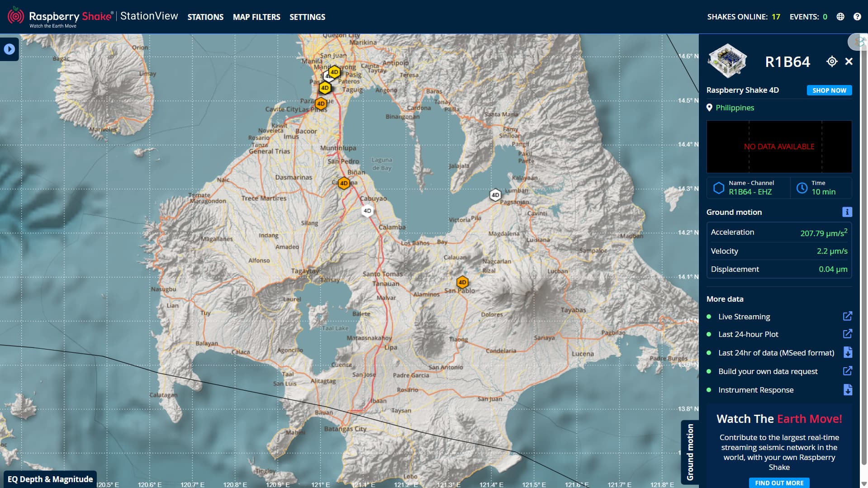Click the Velocity value 2.2 µm/s
This screenshot has height=488, width=868.
(x=832, y=251)
